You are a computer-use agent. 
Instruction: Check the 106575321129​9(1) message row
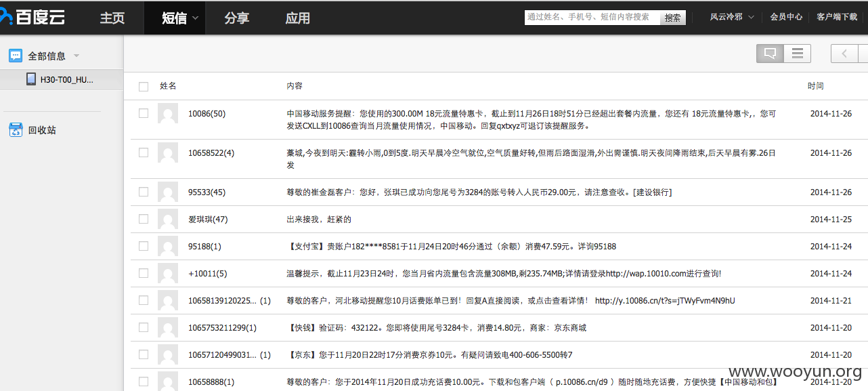pos(144,327)
